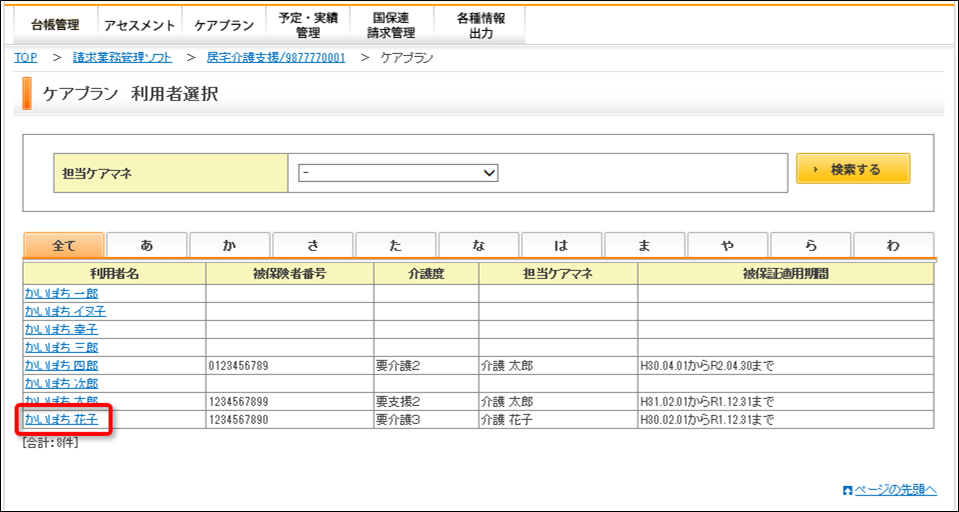Select the や tab
The height and width of the screenshot is (512, 959).
pyautogui.click(x=728, y=245)
